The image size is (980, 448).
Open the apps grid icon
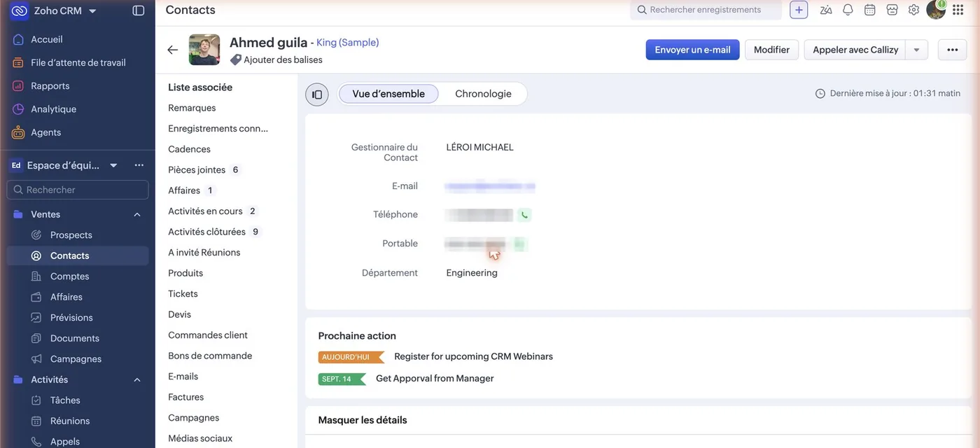point(958,10)
